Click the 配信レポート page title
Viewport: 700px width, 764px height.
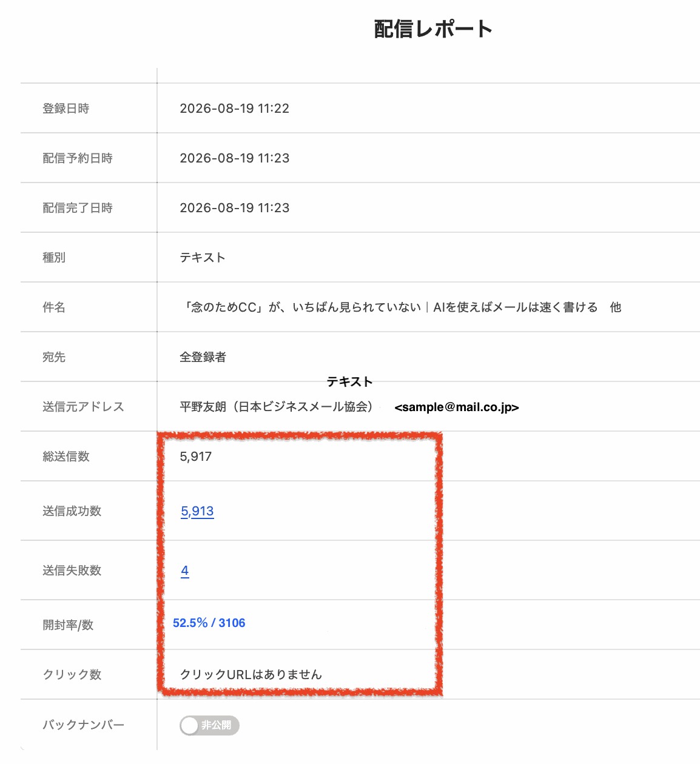(x=433, y=28)
